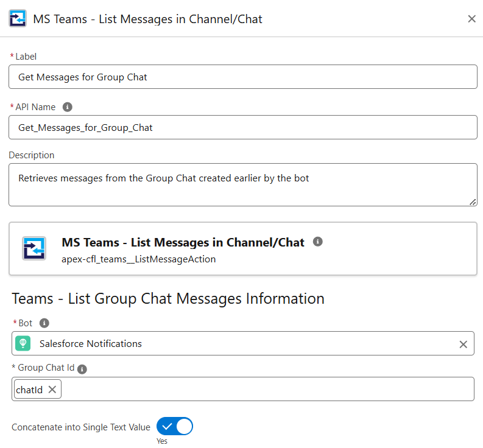Viewport: 483px width, 448px height.
Task: Show the API Name info tooltip
Action: click(x=68, y=107)
